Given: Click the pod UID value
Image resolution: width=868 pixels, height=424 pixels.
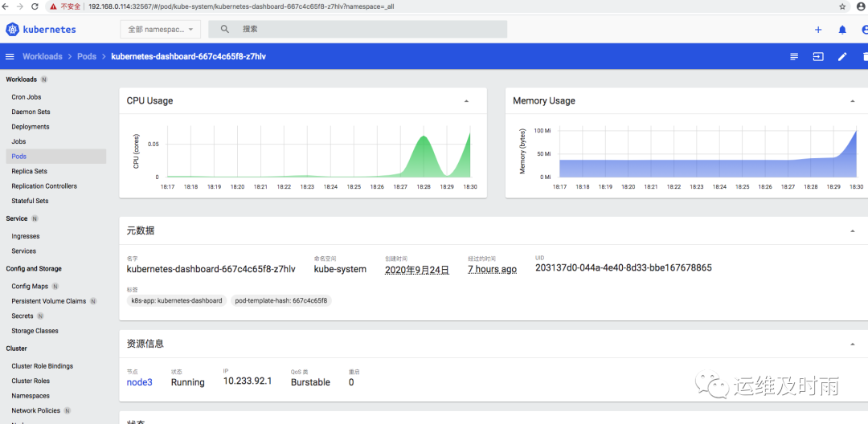Looking at the screenshot, I should click(x=624, y=268).
